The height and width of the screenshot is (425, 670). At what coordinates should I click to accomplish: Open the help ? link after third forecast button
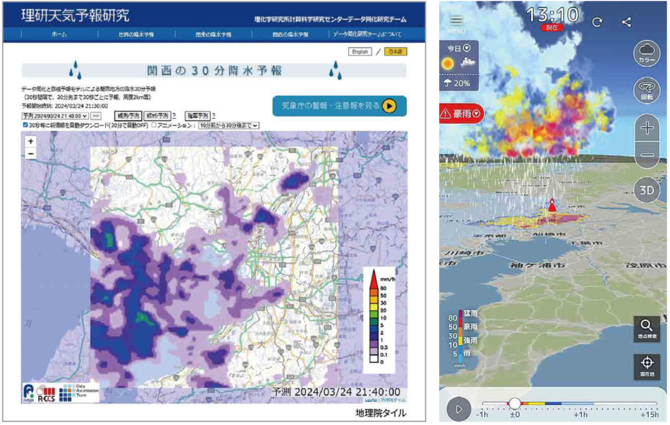(214, 116)
